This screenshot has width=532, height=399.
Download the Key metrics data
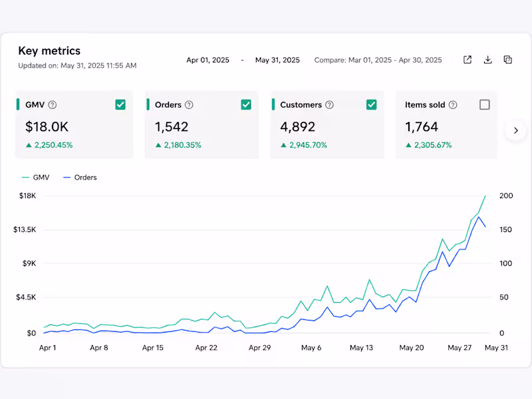[x=487, y=60]
